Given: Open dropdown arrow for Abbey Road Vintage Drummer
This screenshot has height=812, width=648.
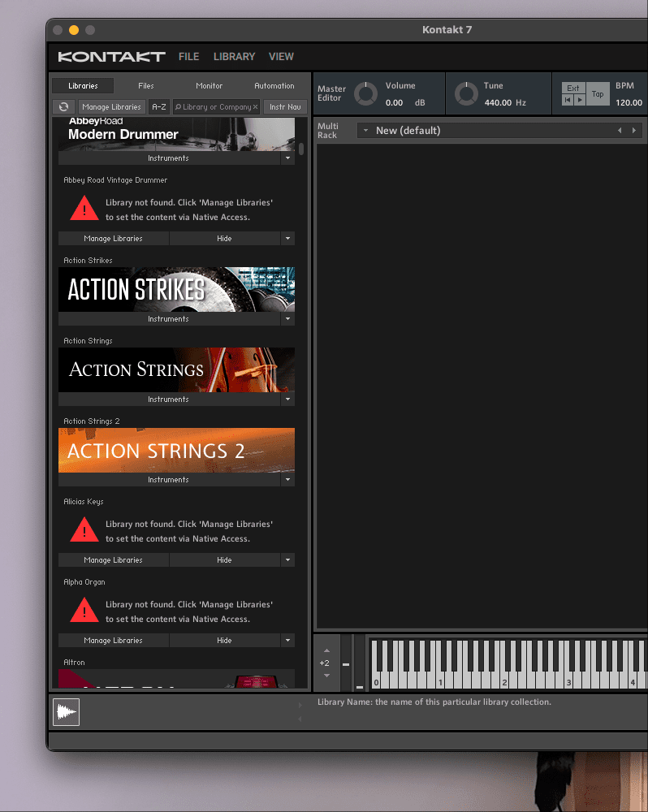Looking at the screenshot, I should pos(288,238).
